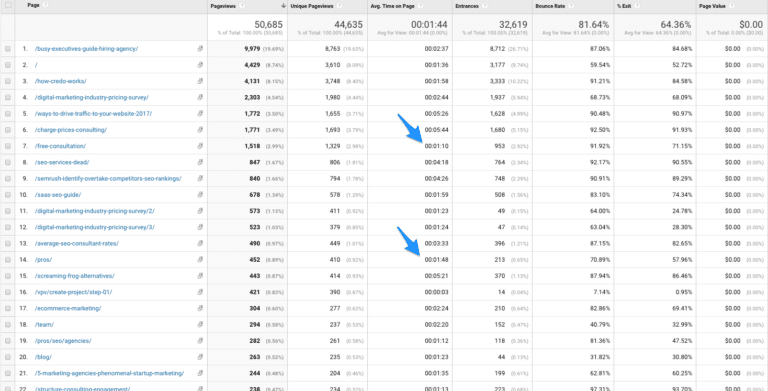768x391 pixels.
Task: Click total entrances value 32,619
Action: 513,24
